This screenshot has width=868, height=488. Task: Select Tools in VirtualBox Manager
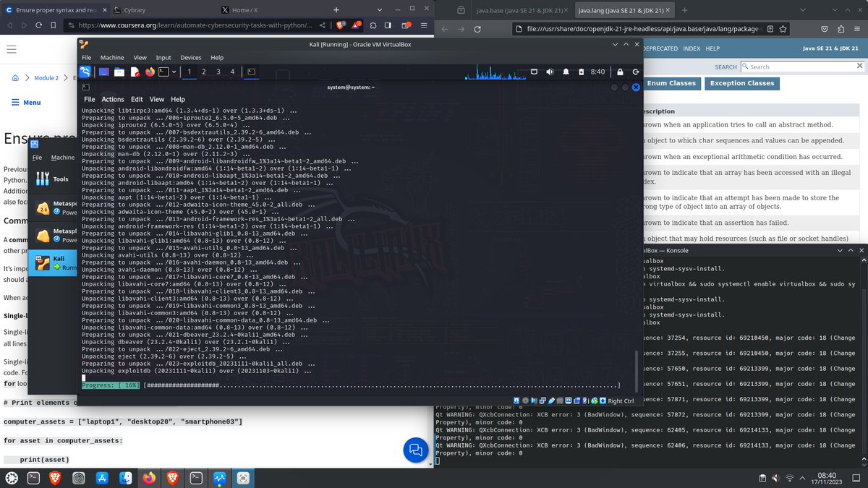click(x=54, y=179)
